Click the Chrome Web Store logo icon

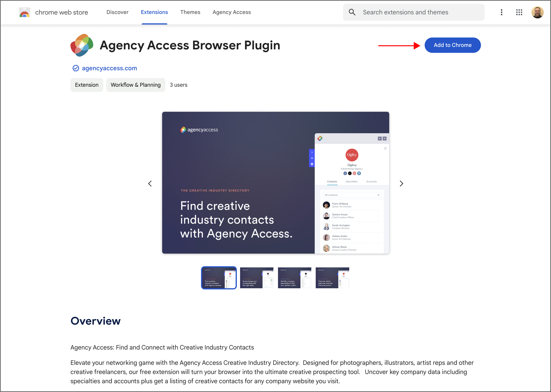click(x=24, y=12)
